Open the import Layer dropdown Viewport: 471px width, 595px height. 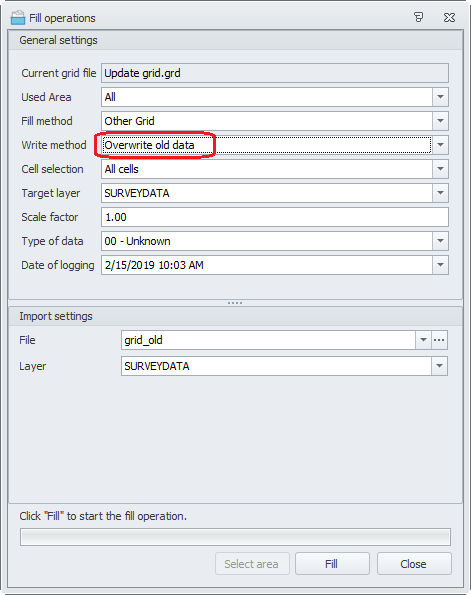click(x=439, y=366)
